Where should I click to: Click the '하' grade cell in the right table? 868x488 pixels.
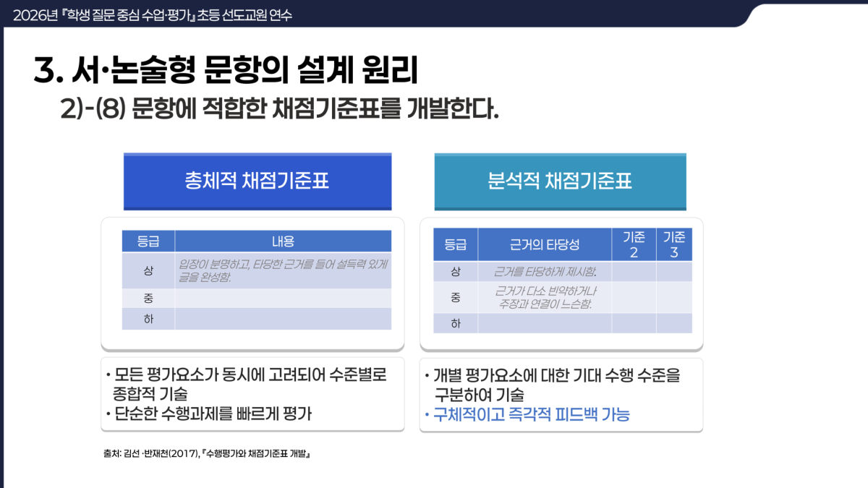pyautogui.click(x=456, y=323)
